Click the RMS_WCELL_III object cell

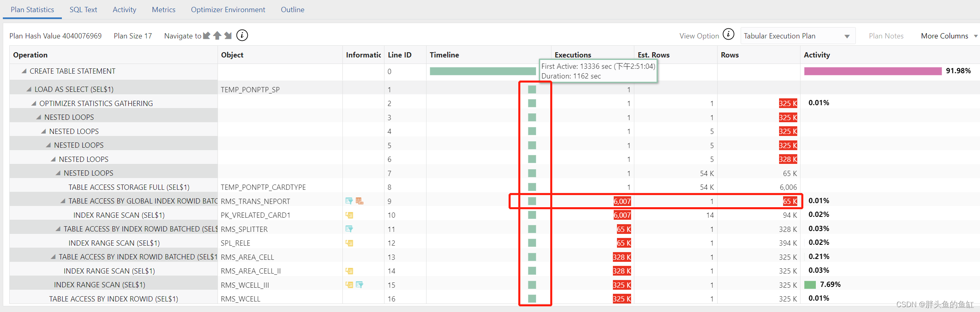[x=245, y=285]
